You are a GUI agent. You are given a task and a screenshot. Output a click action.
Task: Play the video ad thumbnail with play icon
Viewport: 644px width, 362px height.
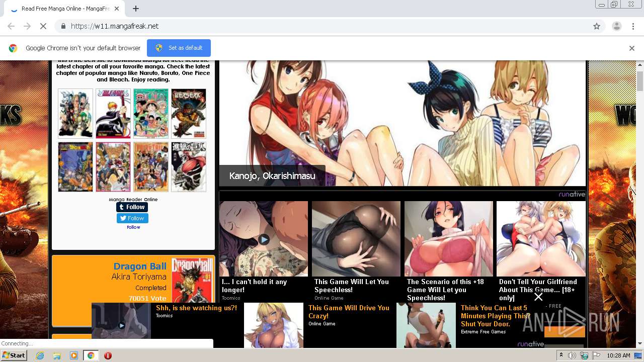point(264,239)
